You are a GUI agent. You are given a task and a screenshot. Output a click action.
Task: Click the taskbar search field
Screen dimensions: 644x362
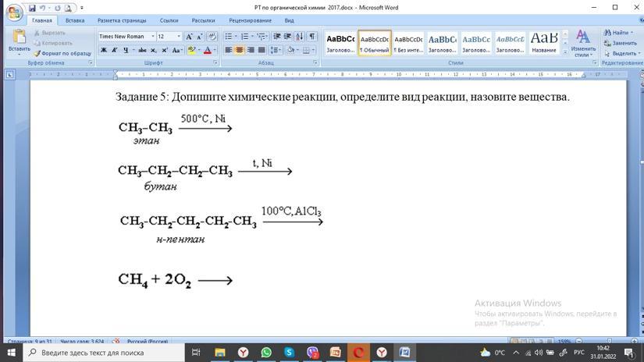[x=104, y=353]
